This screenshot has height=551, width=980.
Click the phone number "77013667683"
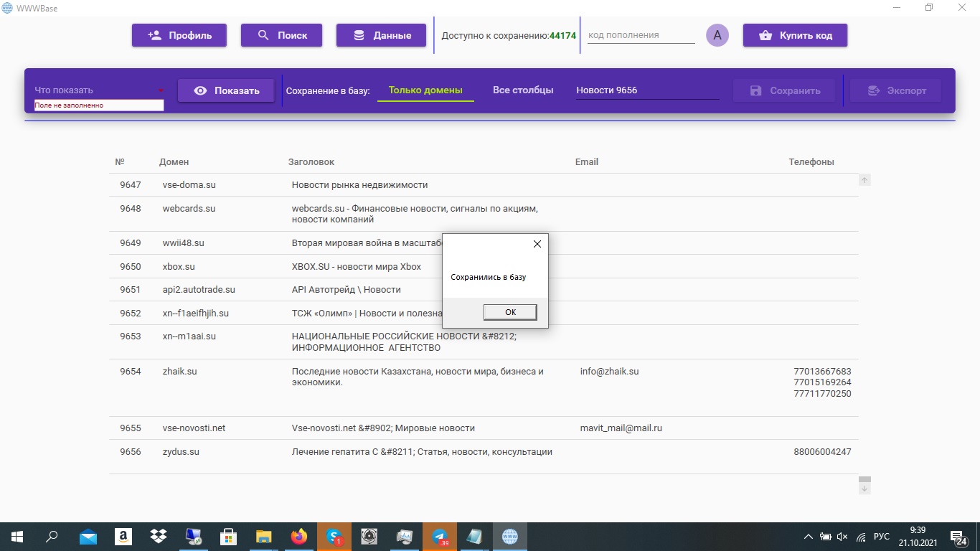(x=822, y=372)
